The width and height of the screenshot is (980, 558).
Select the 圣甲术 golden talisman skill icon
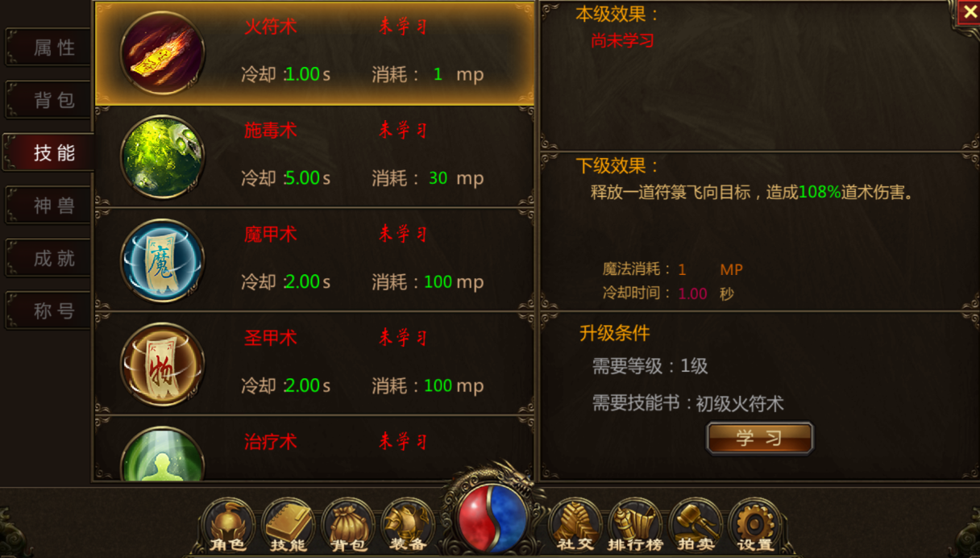click(163, 364)
